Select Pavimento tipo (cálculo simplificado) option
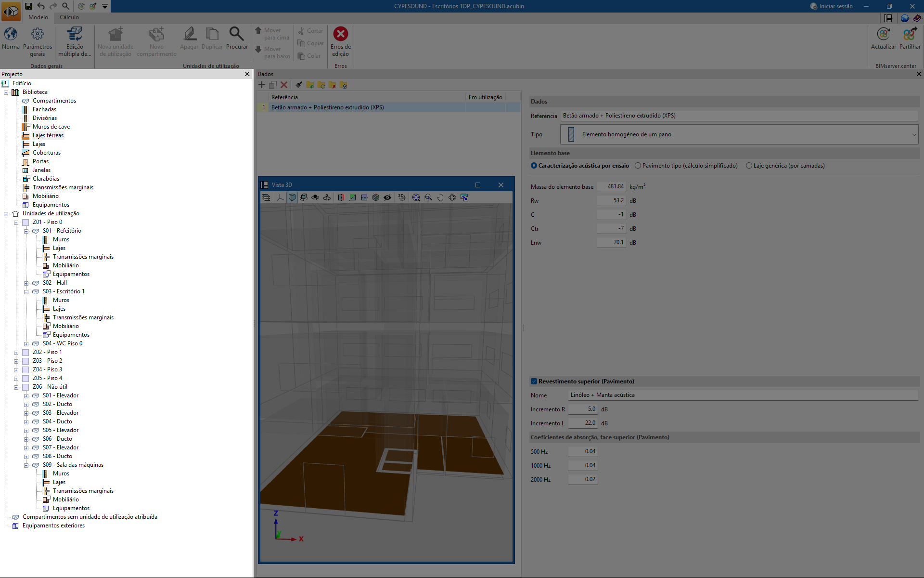924x578 pixels. pyautogui.click(x=638, y=166)
